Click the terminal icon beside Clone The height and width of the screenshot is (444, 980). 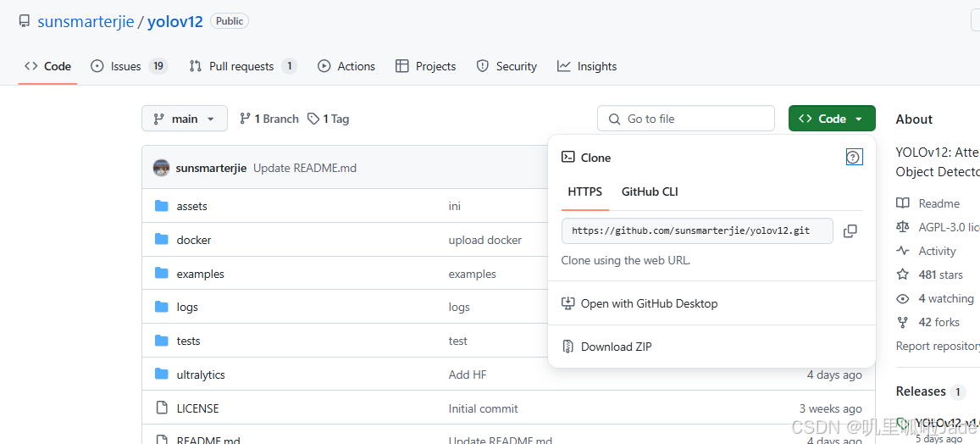(568, 157)
